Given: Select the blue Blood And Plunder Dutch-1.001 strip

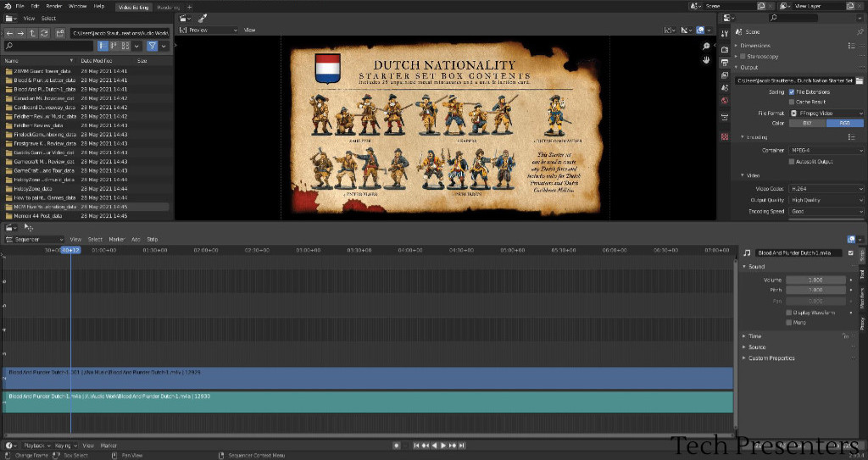Looking at the screenshot, I should click(368, 378).
